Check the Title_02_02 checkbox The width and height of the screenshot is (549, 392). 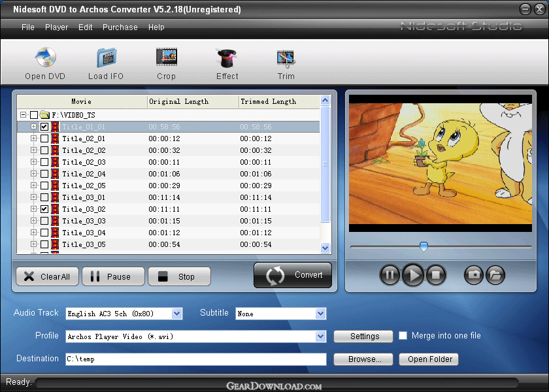[44, 150]
